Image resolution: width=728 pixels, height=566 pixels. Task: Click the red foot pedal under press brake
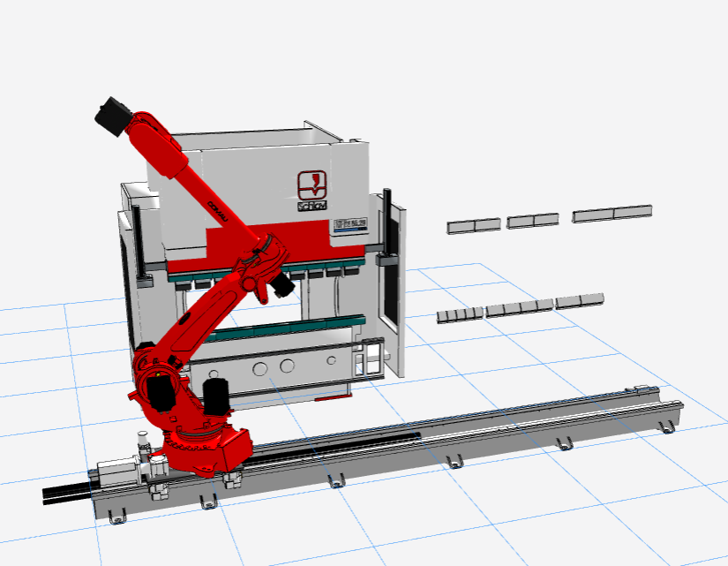(333, 397)
